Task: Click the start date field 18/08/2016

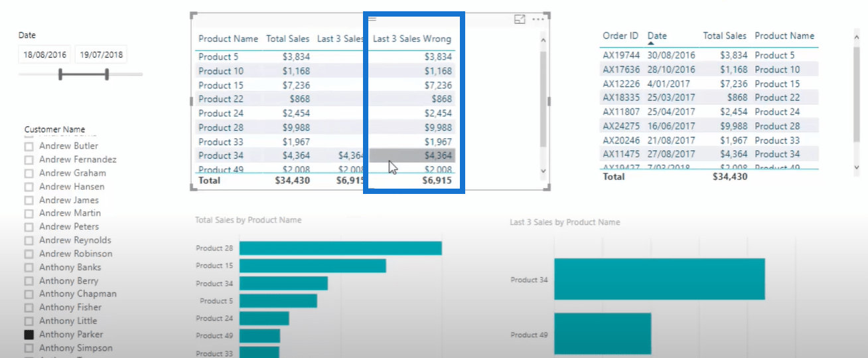Action: 45,55
